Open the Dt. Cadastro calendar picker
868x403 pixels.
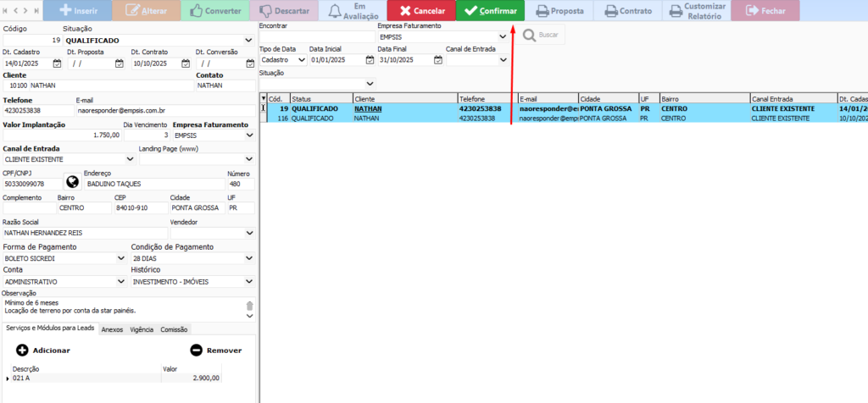(57, 63)
